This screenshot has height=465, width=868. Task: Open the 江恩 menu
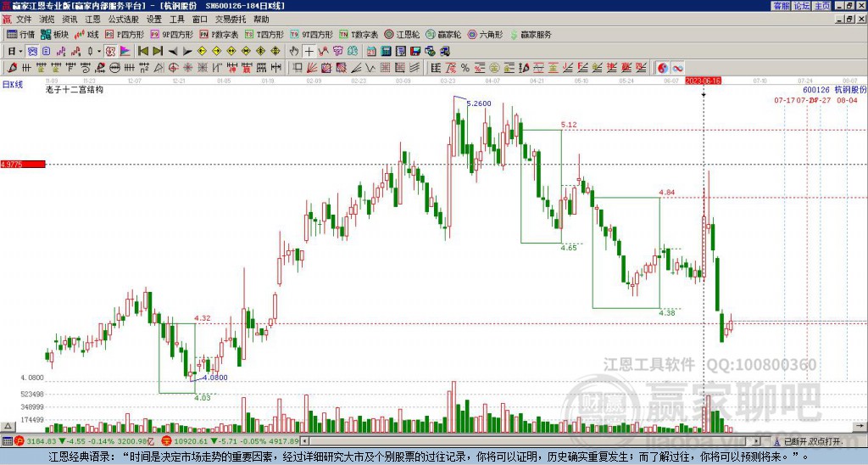click(x=93, y=20)
